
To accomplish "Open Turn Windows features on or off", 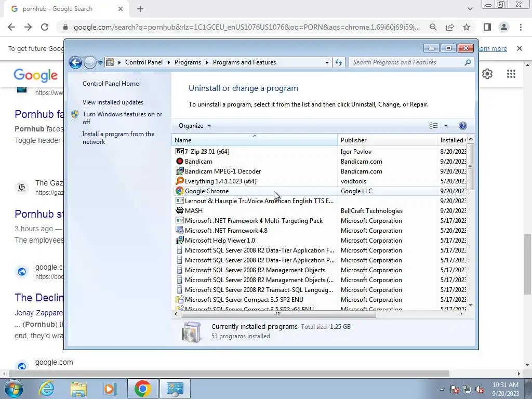I will 122,118.
